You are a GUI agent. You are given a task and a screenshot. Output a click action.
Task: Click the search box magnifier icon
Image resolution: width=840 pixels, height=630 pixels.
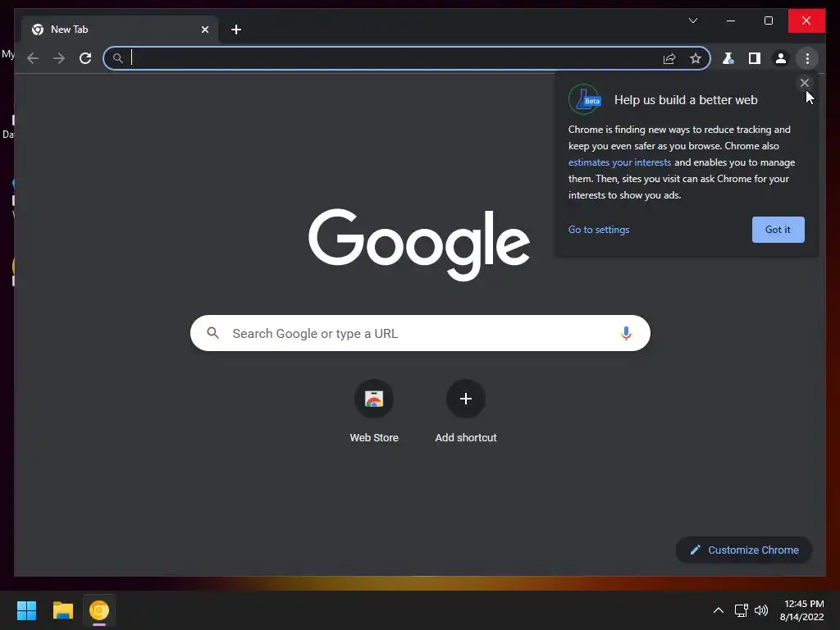tap(212, 333)
